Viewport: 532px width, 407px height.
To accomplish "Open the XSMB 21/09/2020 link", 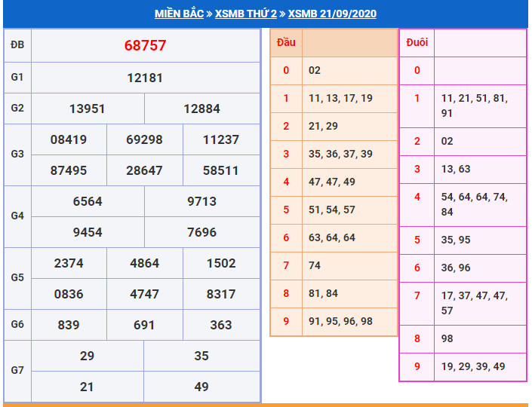I will coord(332,14).
